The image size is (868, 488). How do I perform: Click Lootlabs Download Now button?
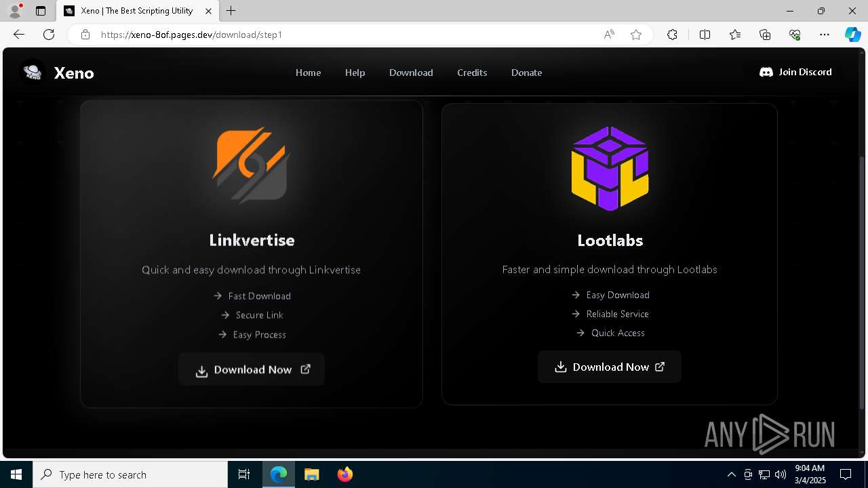point(609,367)
